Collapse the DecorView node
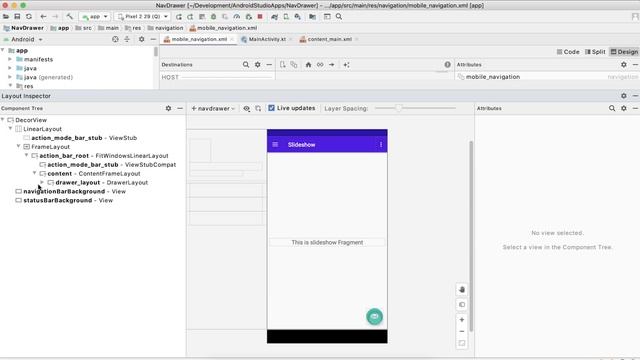Image resolution: width=640 pixels, height=360 pixels. 3,120
